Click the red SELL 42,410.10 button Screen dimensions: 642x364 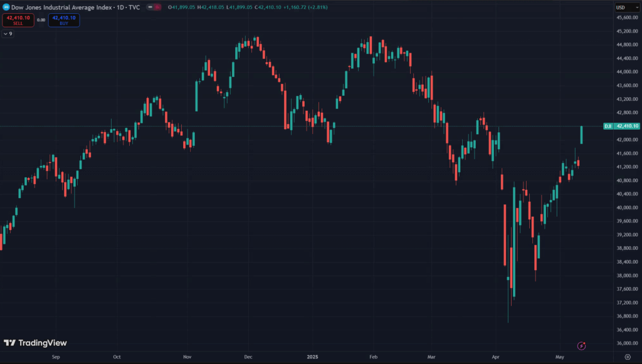click(x=18, y=20)
